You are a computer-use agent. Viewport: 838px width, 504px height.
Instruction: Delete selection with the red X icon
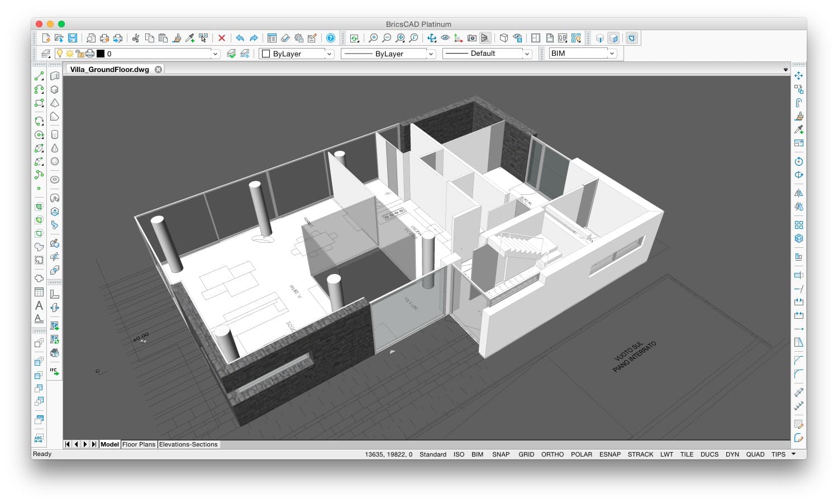point(222,38)
